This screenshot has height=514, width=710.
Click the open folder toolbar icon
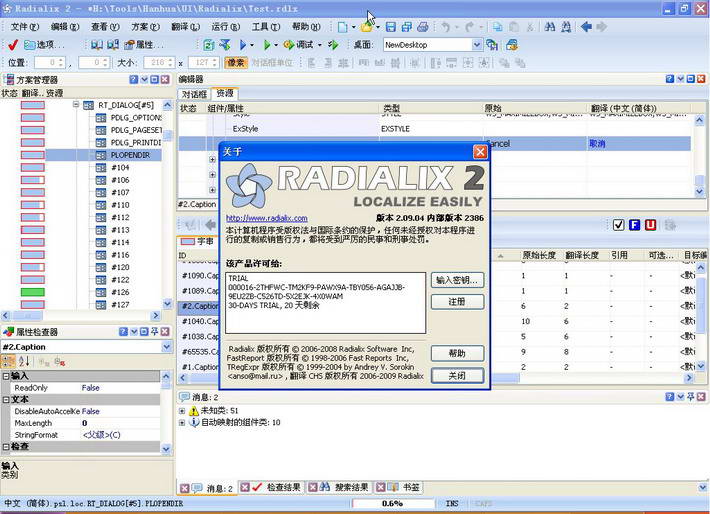point(366,27)
